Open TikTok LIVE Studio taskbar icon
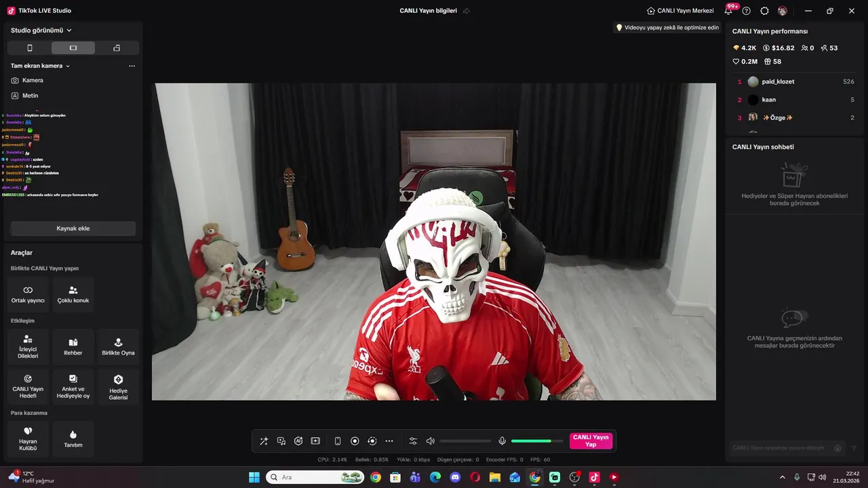The height and width of the screenshot is (488, 868). coord(594,477)
